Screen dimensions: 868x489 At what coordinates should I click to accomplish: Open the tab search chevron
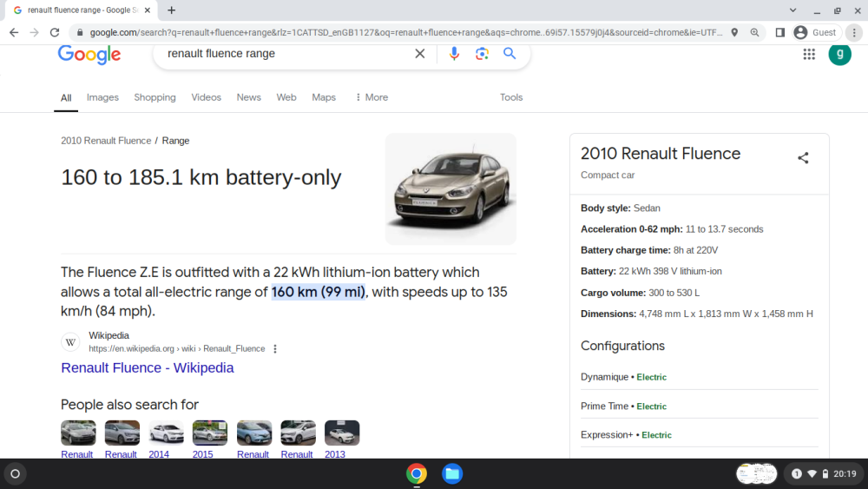pos(792,10)
